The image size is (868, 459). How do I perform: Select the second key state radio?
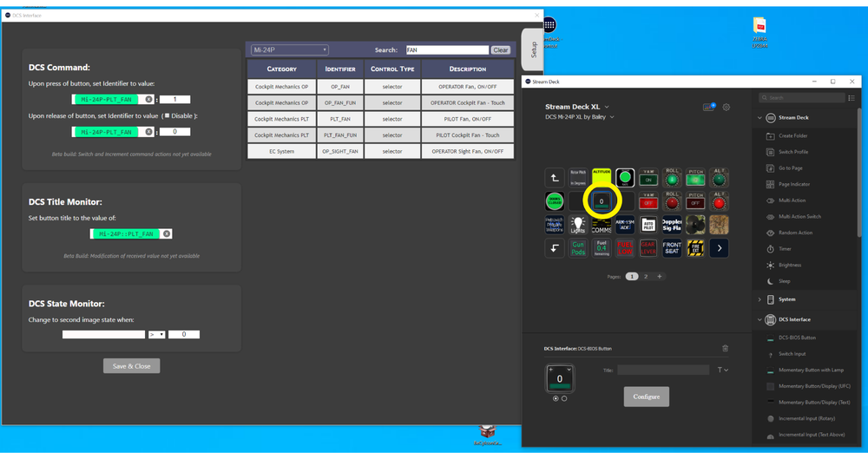(x=564, y=398)
